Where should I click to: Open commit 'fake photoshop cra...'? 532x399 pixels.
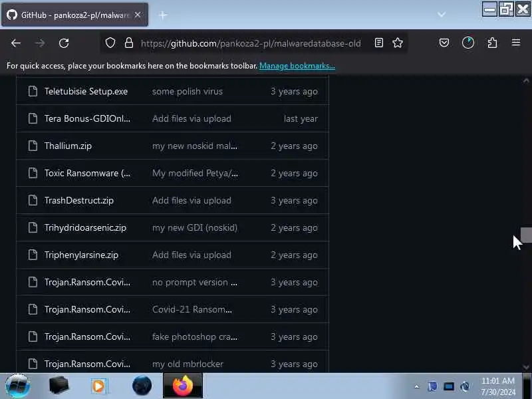click(x=195, y=336)
